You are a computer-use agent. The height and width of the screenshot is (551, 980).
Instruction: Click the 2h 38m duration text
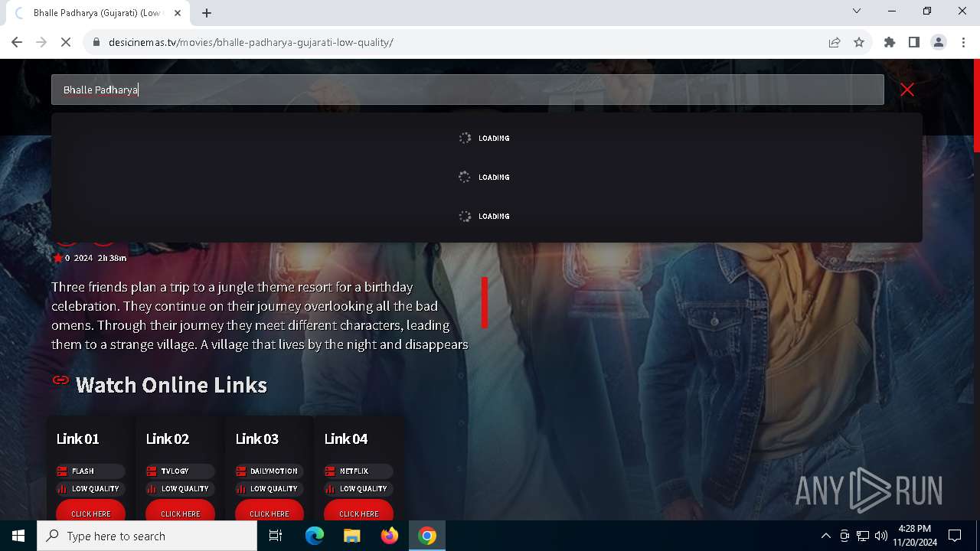(x=113, y=258)
